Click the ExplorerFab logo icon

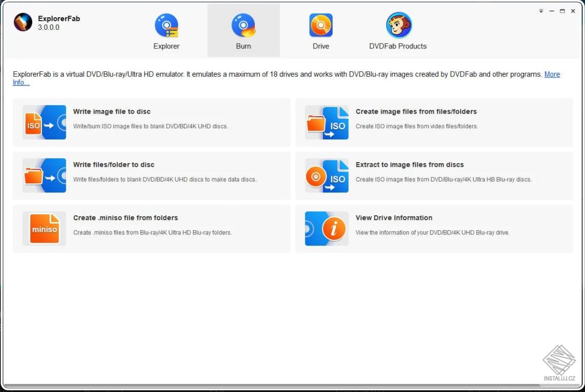pyautogui.click(x=23, y=22)
